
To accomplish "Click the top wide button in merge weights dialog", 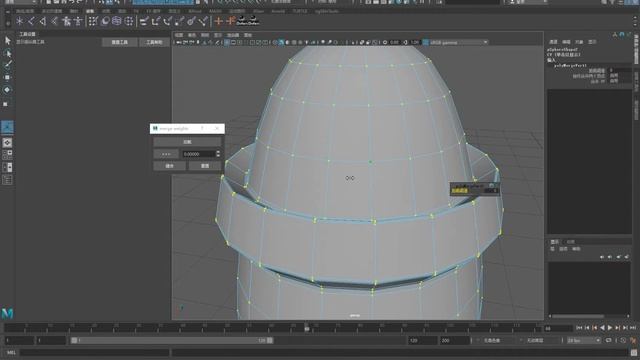I will [x=187, y=142].
